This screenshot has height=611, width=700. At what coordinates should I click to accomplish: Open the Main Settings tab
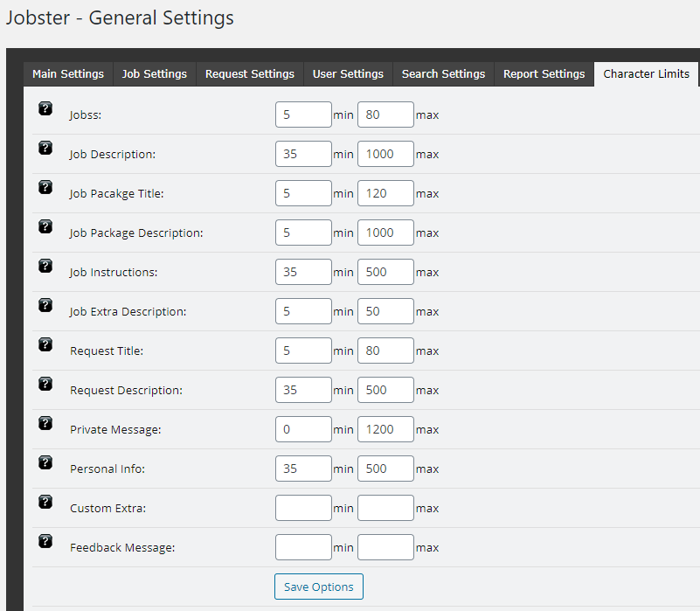pyautogui.click(x=68, y=74)
